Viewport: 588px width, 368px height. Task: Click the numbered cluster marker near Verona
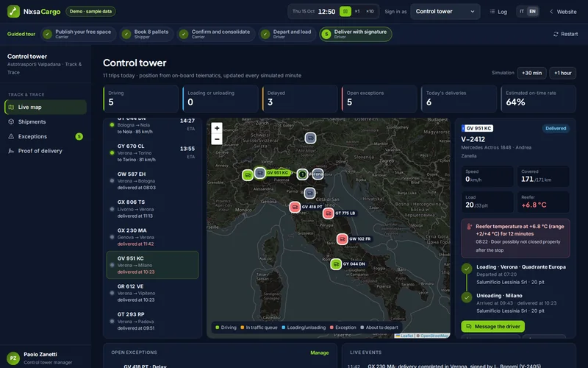tap(302, 174)
